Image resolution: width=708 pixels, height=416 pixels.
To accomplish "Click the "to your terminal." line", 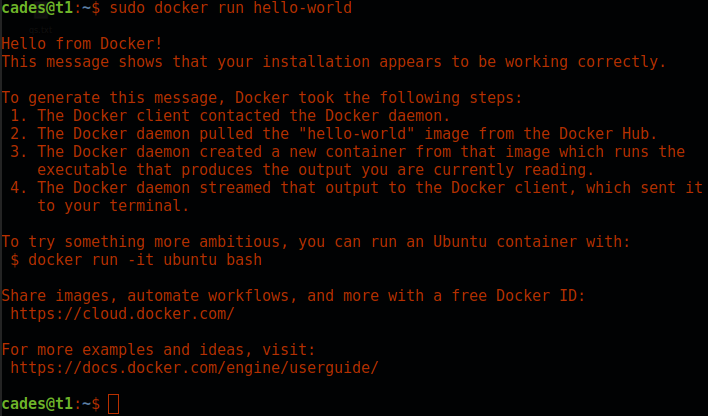I will pyautogui.click(x=114, y=206).
